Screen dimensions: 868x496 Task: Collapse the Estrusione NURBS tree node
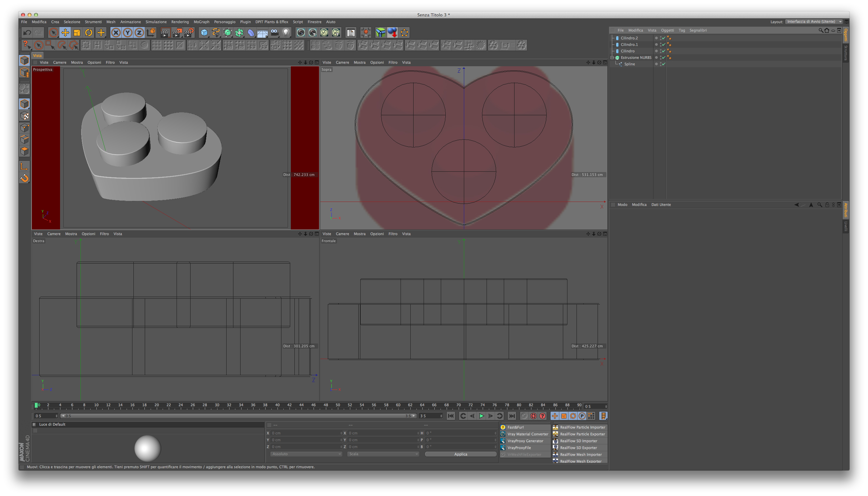pos(612,57)
